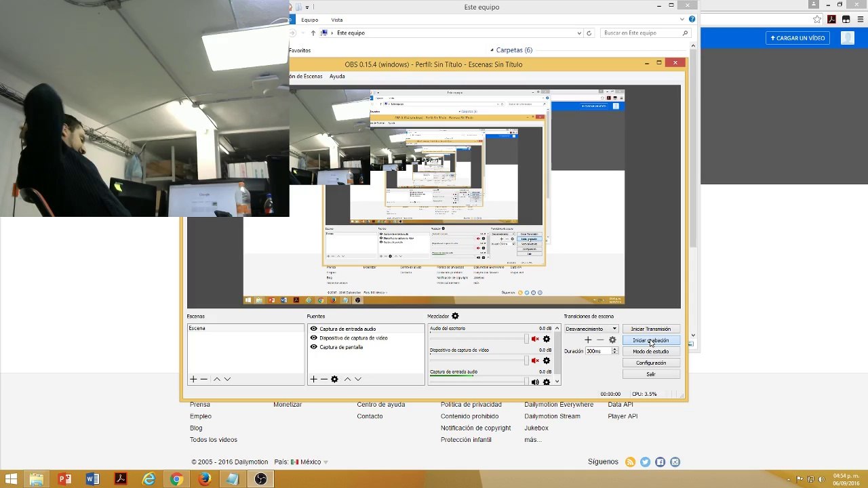Image resolution: width=868 pixels, height=488 pixels.
Task: Add a new scene with the Escenas plus icon
Action: [x=193, y=379]
